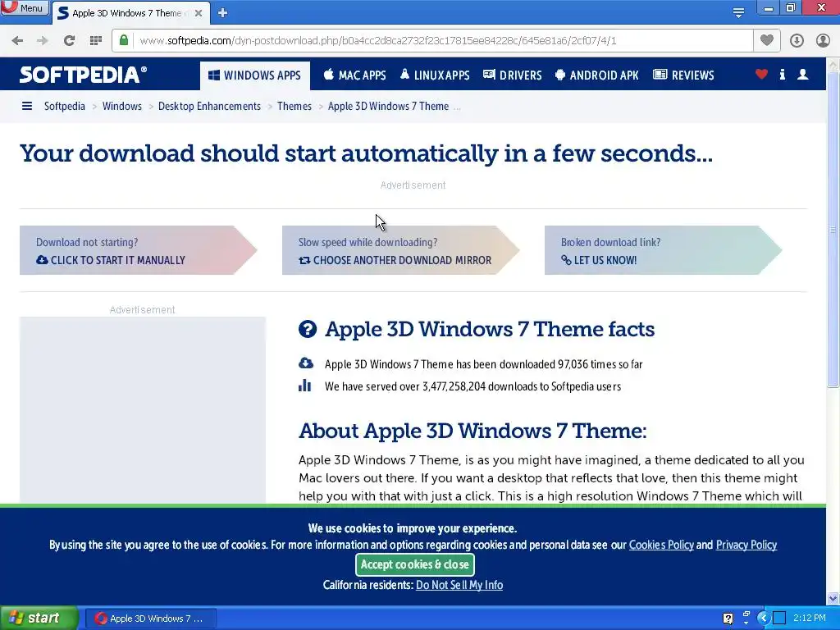Viewport: 840px width, 630px height.
Task: Go back with the back arrow
Action: click(x=17, y=40)
